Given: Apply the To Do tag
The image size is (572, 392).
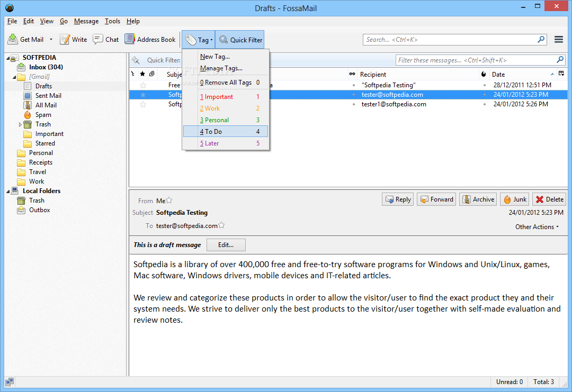Looking at the screenshot, I should (x=226, y=132).
